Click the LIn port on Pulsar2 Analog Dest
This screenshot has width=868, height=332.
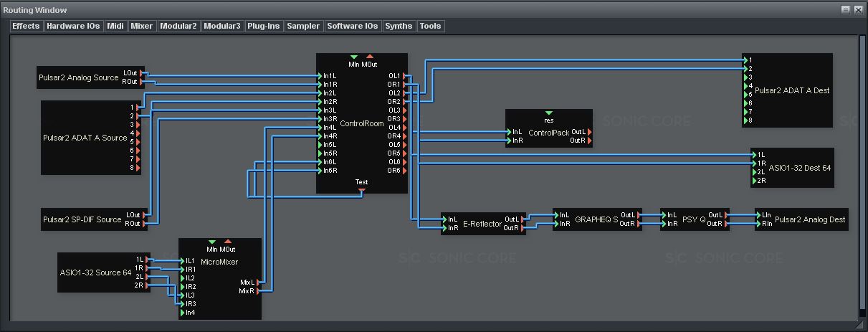(x=758, y=215)
